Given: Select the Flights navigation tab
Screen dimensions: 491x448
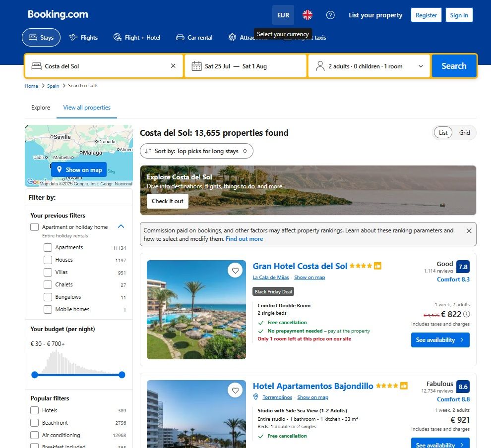Looking at the screenshot, I should (x=83, y=38).
